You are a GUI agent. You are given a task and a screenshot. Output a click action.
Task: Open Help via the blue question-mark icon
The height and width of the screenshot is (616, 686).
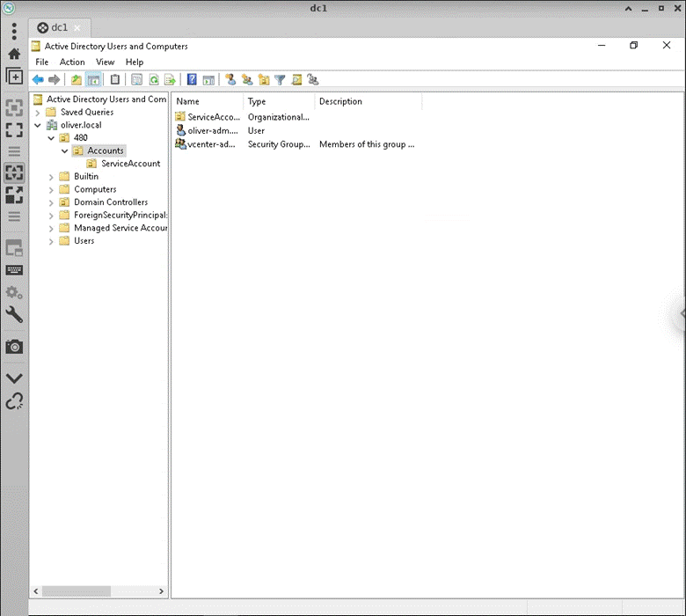[x=192, y=80]
